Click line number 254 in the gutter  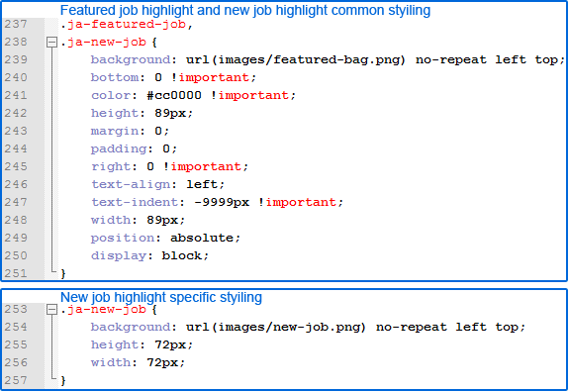pos(16,327)
